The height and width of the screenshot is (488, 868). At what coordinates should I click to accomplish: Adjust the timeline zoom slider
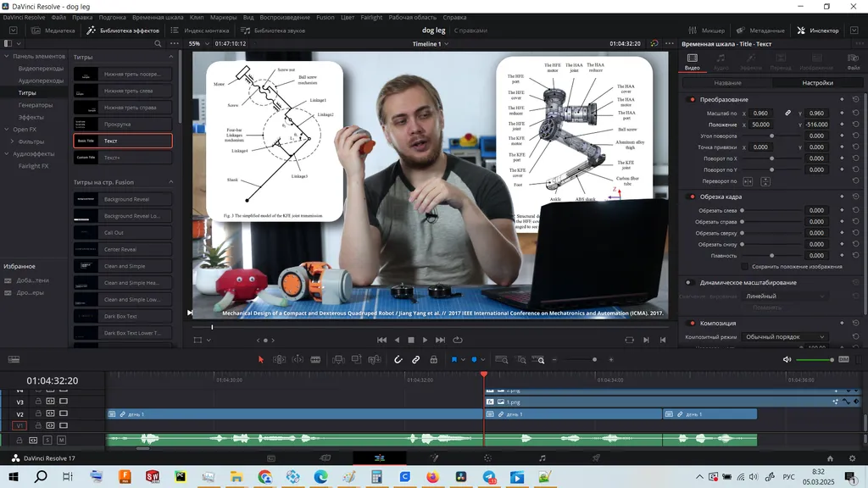click(582, 359)
